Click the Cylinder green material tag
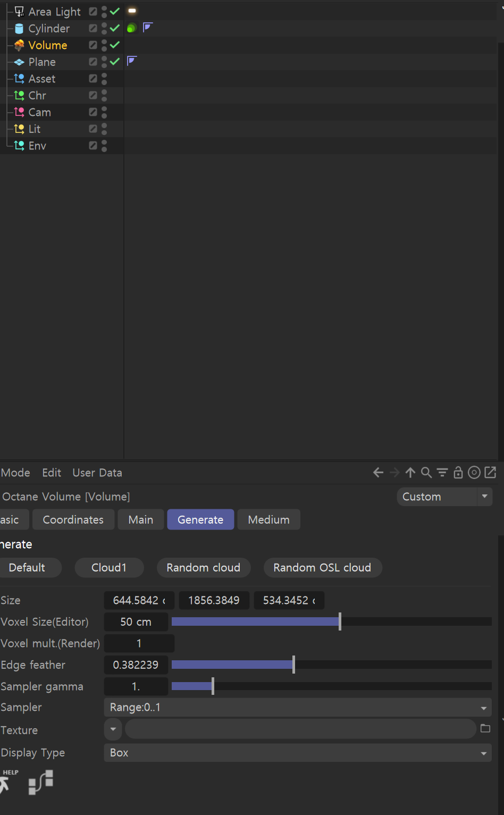 pyautogui.click(x=132, y=28)
